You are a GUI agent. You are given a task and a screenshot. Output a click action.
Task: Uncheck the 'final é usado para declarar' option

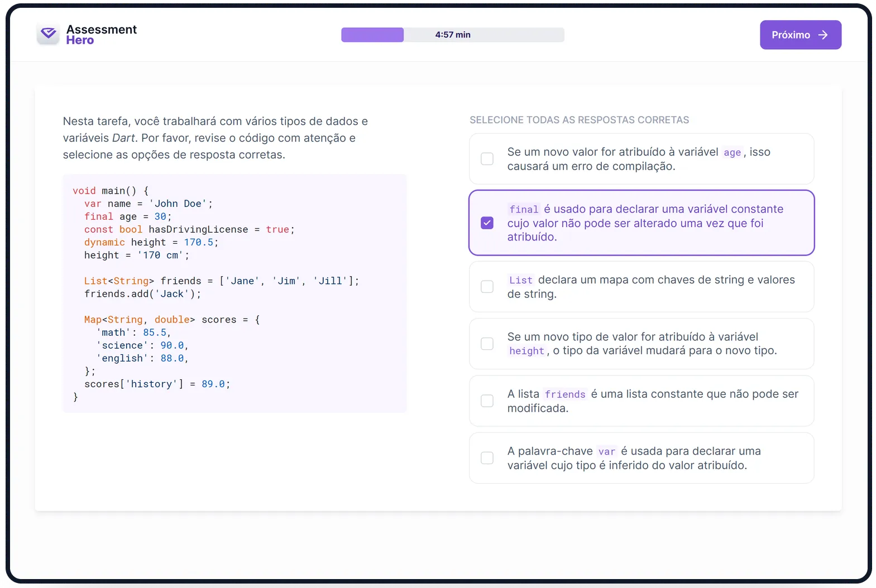pos(487,223)
